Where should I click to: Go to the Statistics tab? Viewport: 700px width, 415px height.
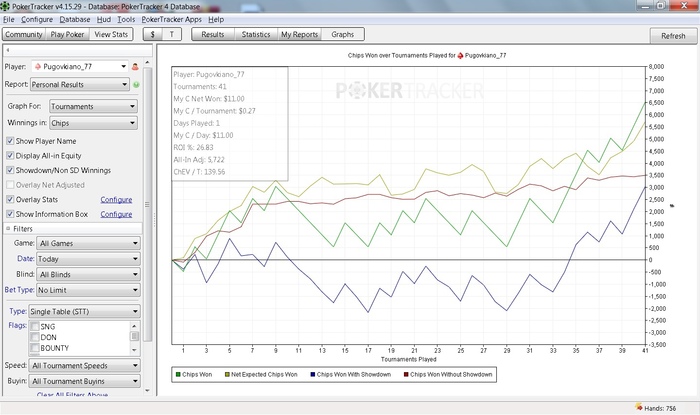point(256,34)
